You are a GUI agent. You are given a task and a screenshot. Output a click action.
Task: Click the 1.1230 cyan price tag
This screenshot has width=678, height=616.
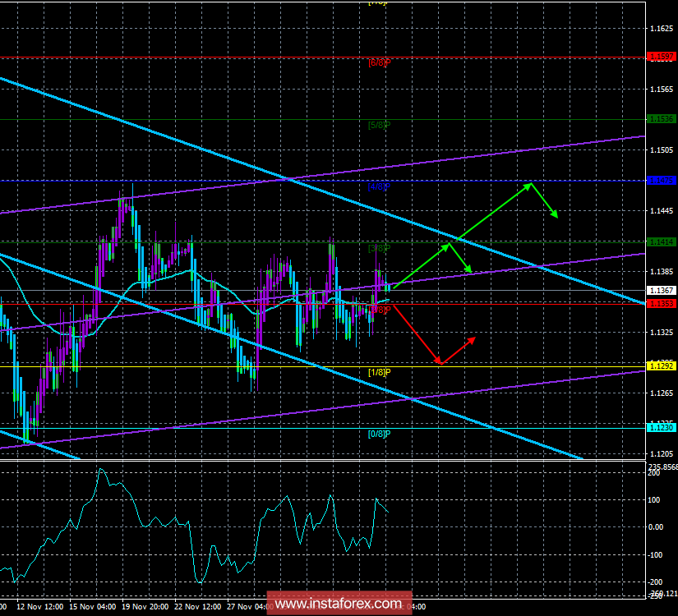pos(661,428)
